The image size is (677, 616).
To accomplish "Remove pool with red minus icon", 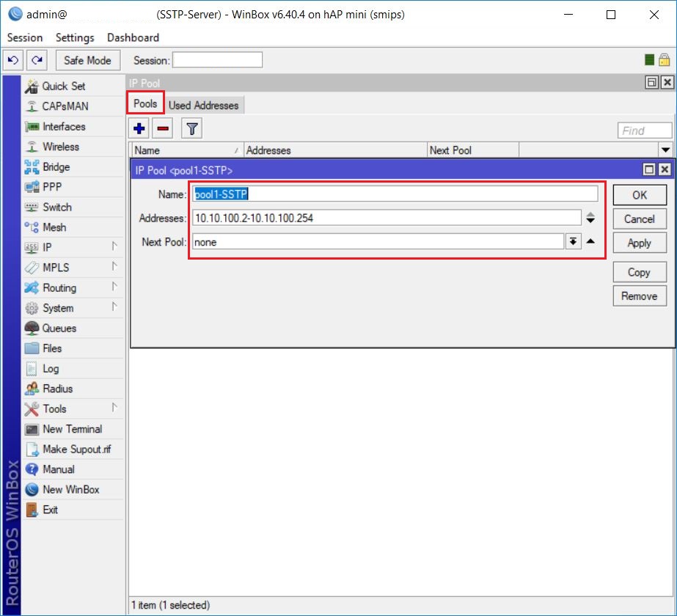I will coord(163,128).
